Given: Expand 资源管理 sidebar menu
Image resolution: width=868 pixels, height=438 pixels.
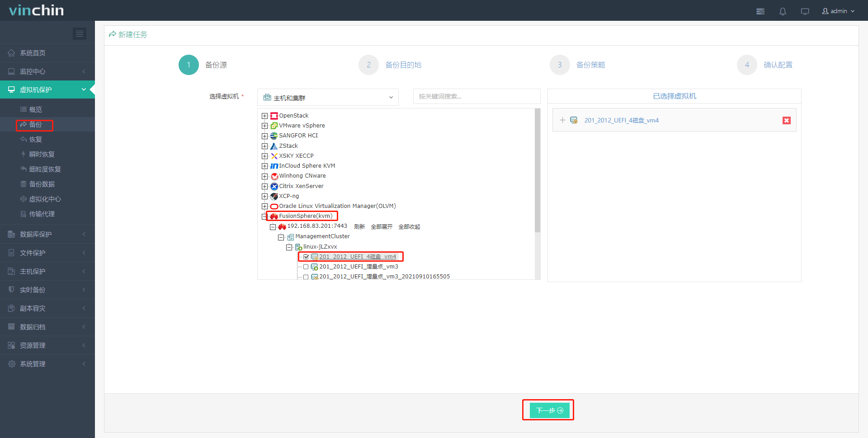Looking at the screenshot, I should pyautogui.click(x=47, y=345).
